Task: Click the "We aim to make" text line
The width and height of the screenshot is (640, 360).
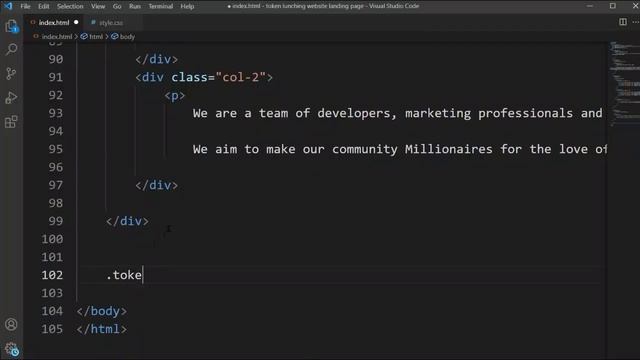Action: (x=400, y=149)
